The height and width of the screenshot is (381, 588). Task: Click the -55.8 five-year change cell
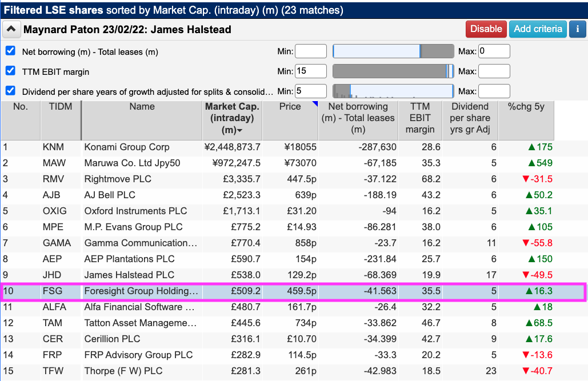click(526, 243)
